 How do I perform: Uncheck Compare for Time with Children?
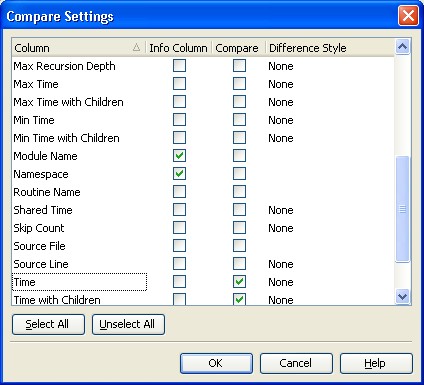(239, 299)
